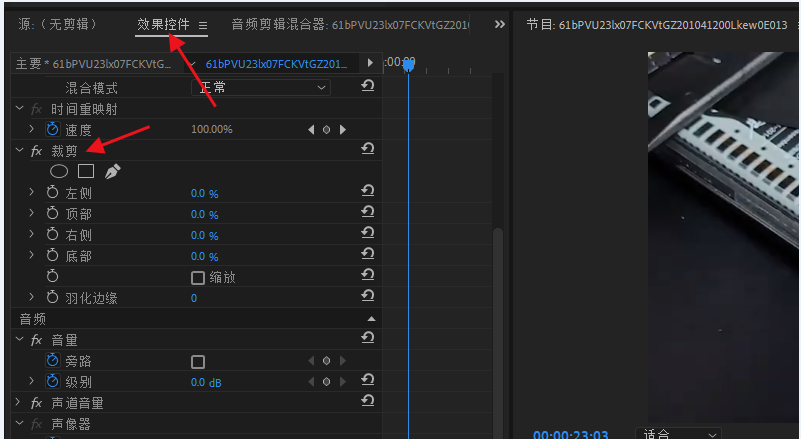
Task: Expand the 级别 property
Action: coord(32,381)
